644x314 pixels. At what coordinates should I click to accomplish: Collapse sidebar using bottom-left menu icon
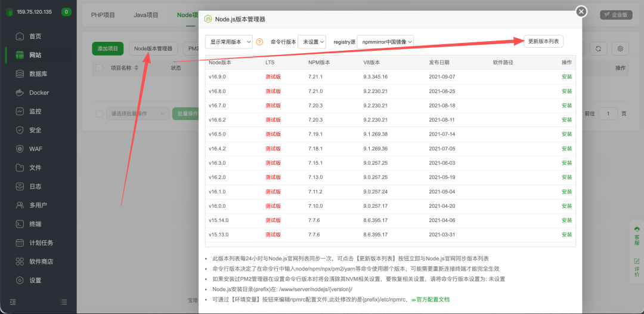click(13, 301)
